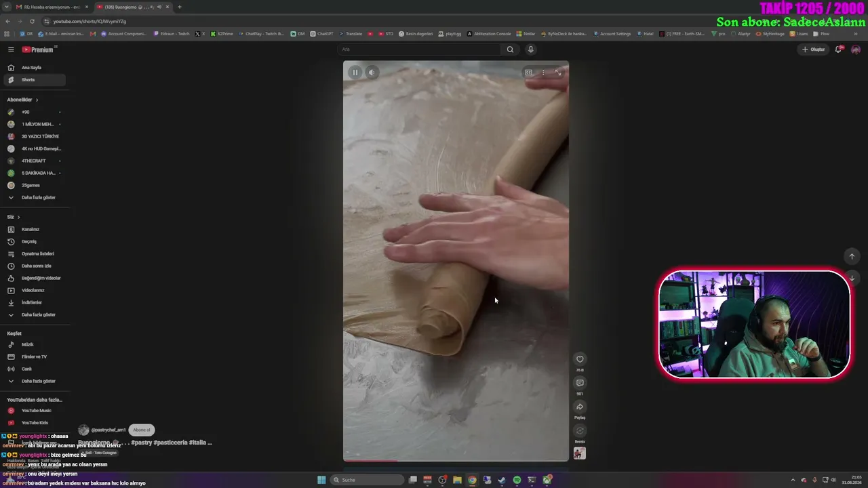Enter fullscreen for the Short

pyautogui.click(x=558, y=73)
